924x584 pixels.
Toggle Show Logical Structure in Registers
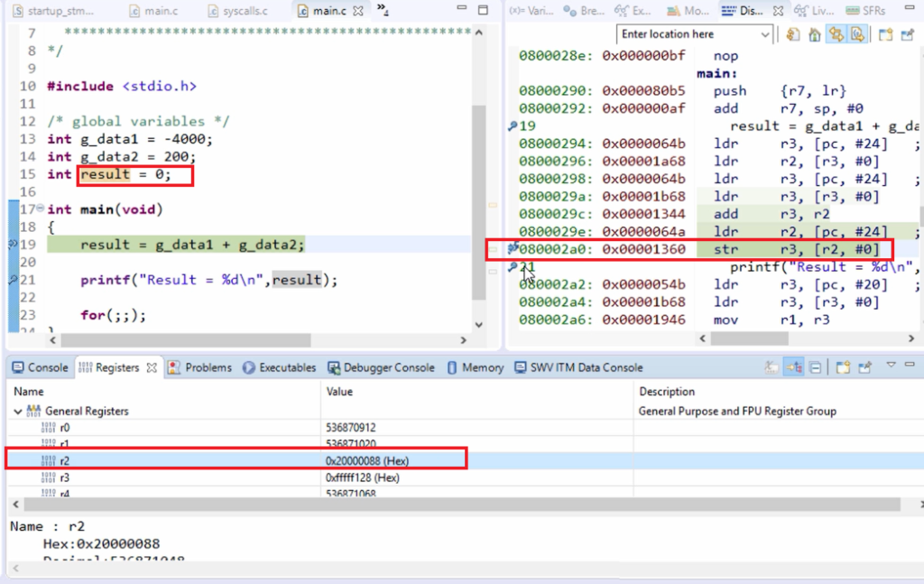794,367
